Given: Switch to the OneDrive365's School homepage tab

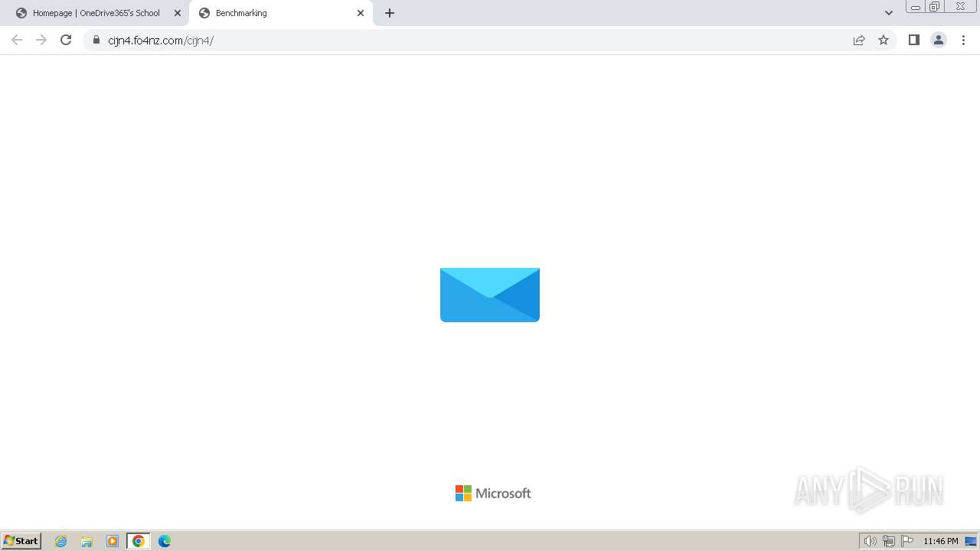Looking at the screenshot, I should (x=96, y=13).
